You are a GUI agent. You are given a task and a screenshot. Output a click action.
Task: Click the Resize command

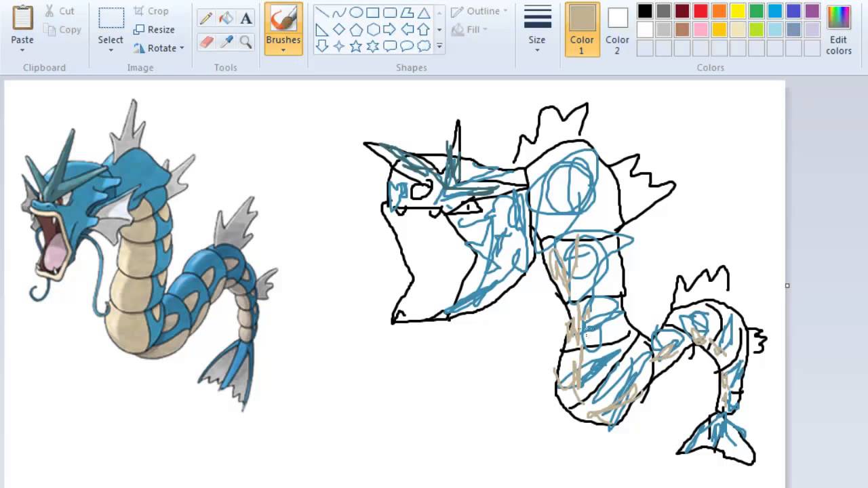[x=155, y=29]
